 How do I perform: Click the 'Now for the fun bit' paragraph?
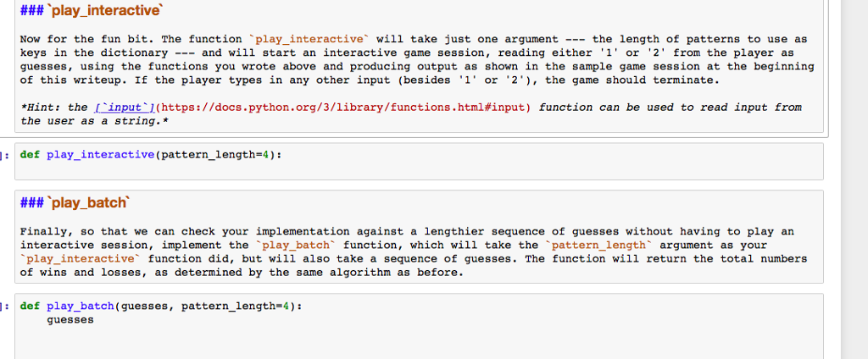(414, 59)
